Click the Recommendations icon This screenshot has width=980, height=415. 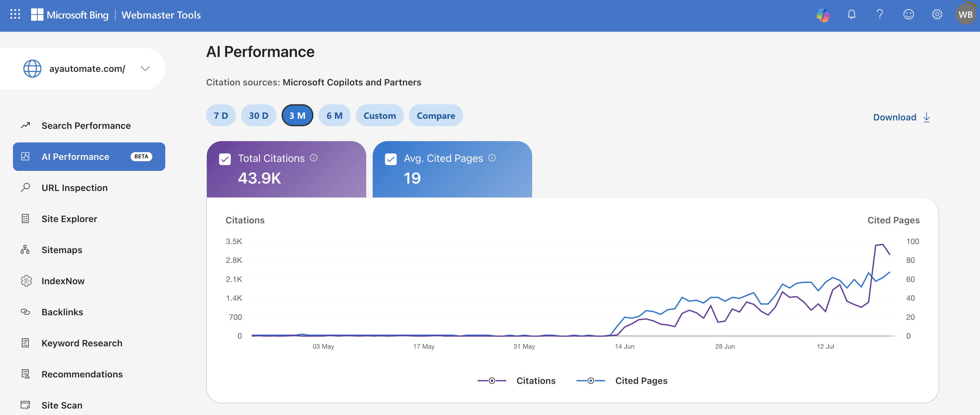(x=26, y=374)
